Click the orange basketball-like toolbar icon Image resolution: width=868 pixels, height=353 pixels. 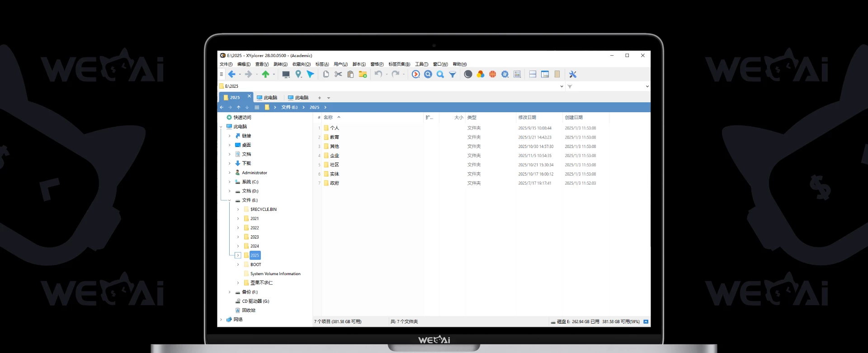tap(493, 74)
